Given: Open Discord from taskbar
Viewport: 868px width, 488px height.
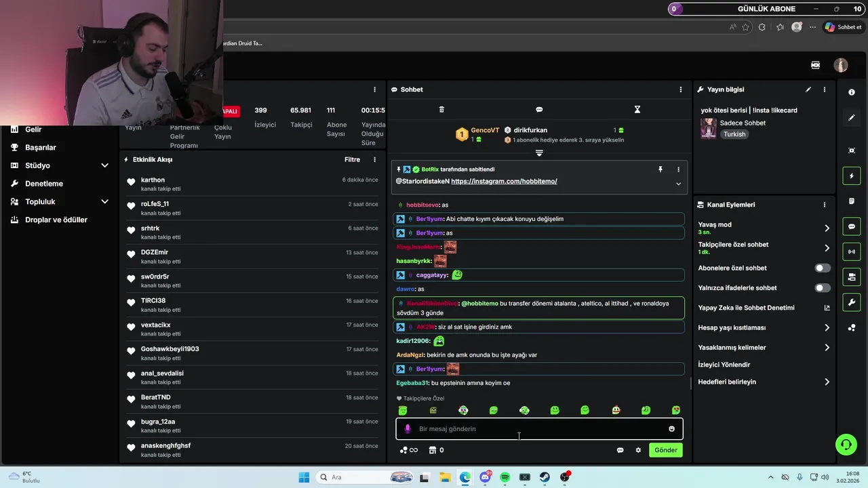Looking at the screenshot, I should click(485, 477).
